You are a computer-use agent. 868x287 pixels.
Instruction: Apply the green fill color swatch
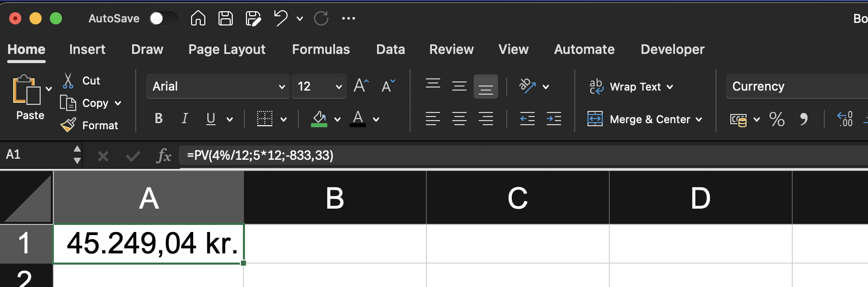point(319,119)
